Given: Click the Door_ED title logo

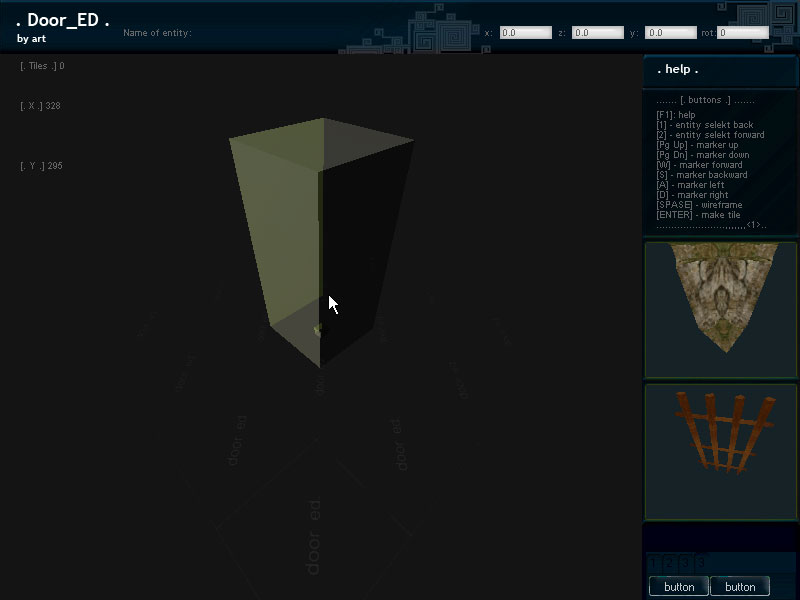Looking at the screenshot, I should pos(63,21).
